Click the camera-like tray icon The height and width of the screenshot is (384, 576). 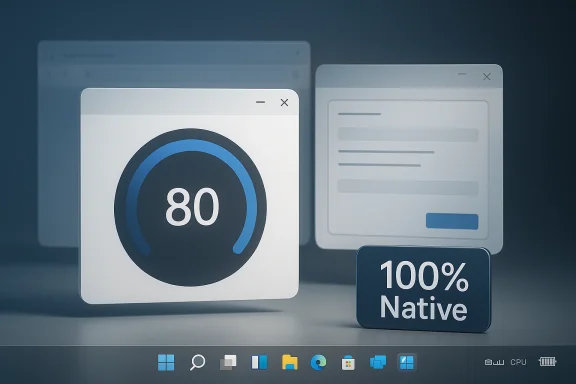[489, 362]
